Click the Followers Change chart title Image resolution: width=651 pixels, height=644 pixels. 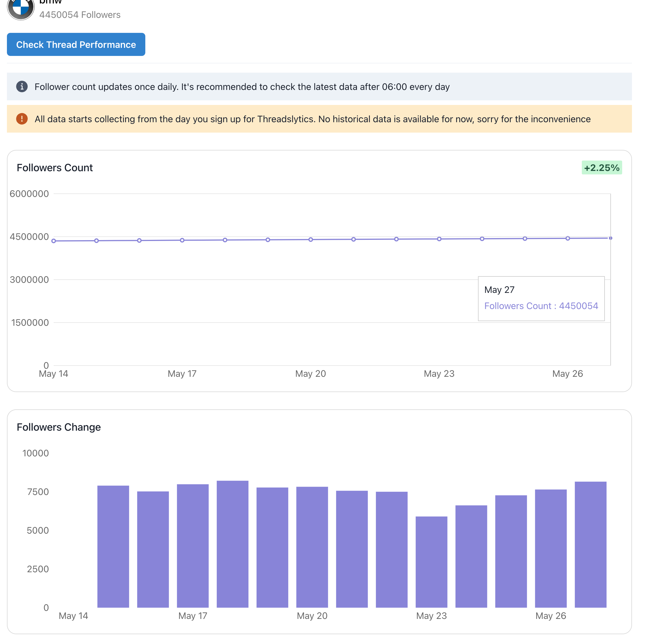tap(59, 427)
